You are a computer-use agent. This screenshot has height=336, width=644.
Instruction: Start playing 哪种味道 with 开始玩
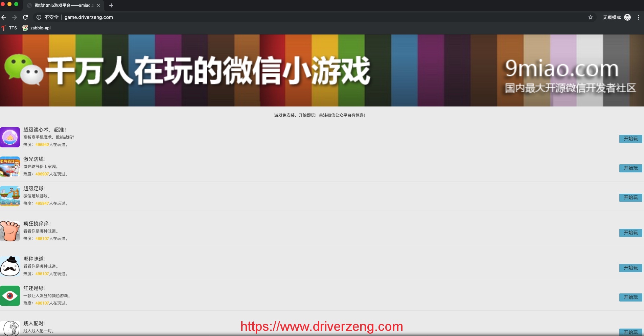pos(631,268)
